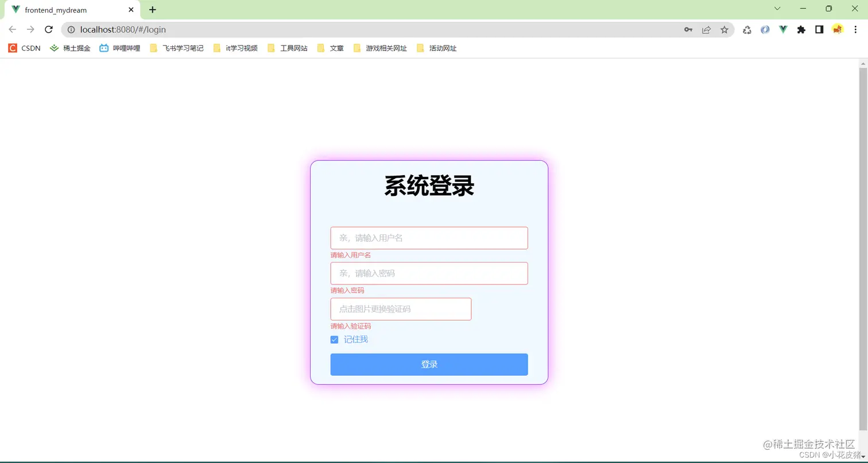This screenshot has height=463, width=868.
Task: Open the Extensions puzzle menu
Action: (801, 30)
